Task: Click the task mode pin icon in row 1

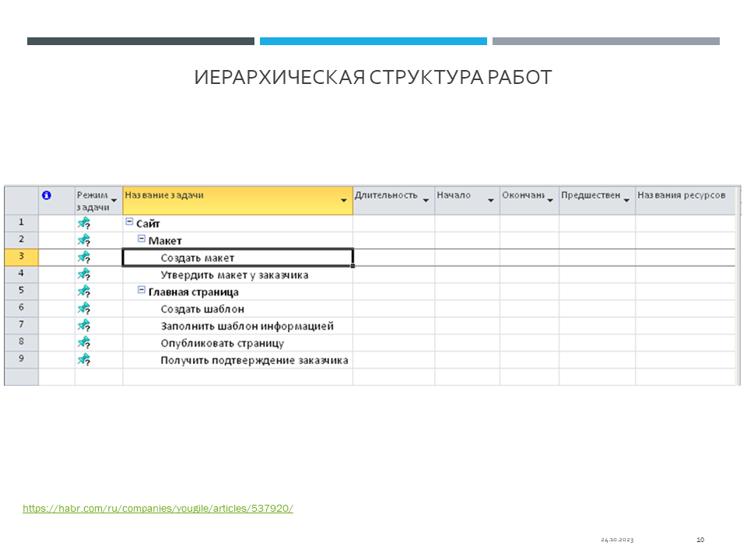Action: click(x=84, y=223)
